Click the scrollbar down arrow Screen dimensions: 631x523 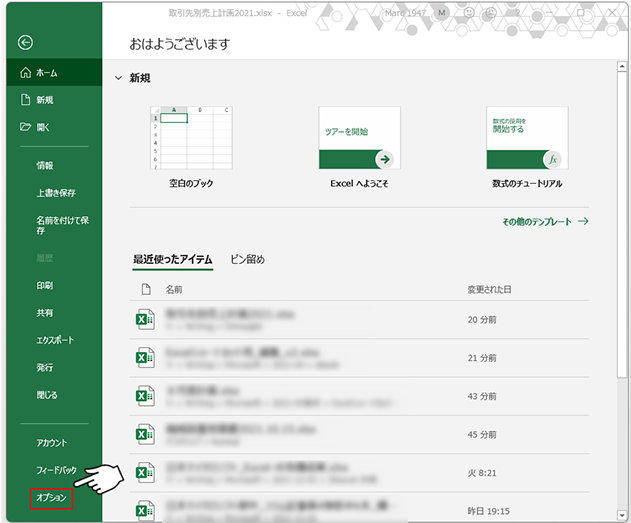pos(622,515)
